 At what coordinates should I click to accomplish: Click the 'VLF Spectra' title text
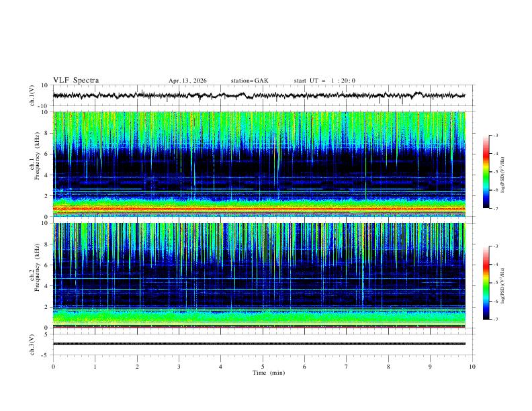click(76, 81)
